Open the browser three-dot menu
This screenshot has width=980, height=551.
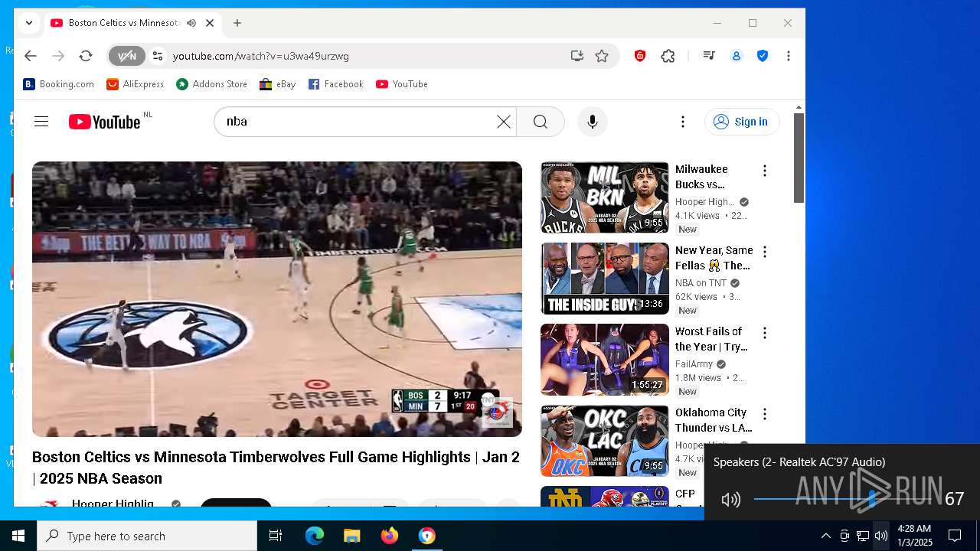[x=789, y=56]
